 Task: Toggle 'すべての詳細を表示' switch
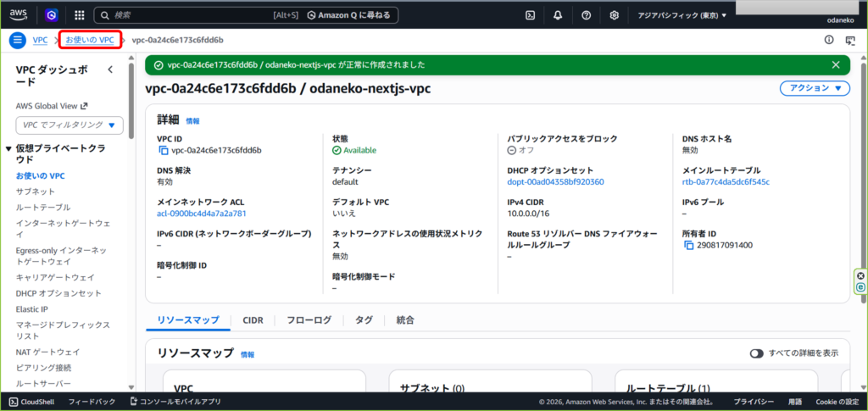[x=756, y=353]
